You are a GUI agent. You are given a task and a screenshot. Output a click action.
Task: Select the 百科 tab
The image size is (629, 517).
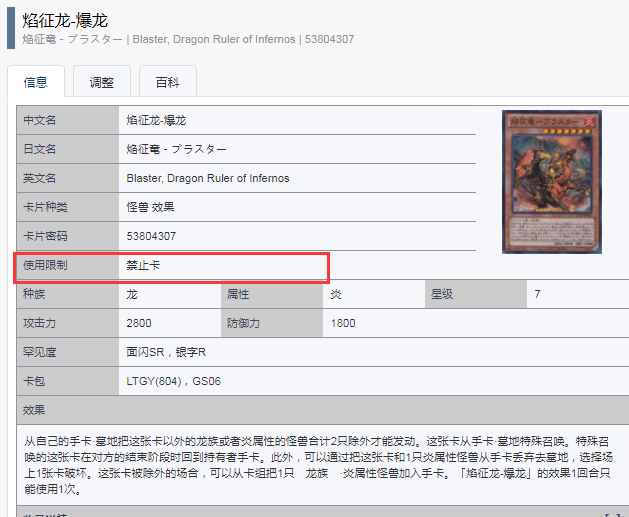(x=167, y=82)
